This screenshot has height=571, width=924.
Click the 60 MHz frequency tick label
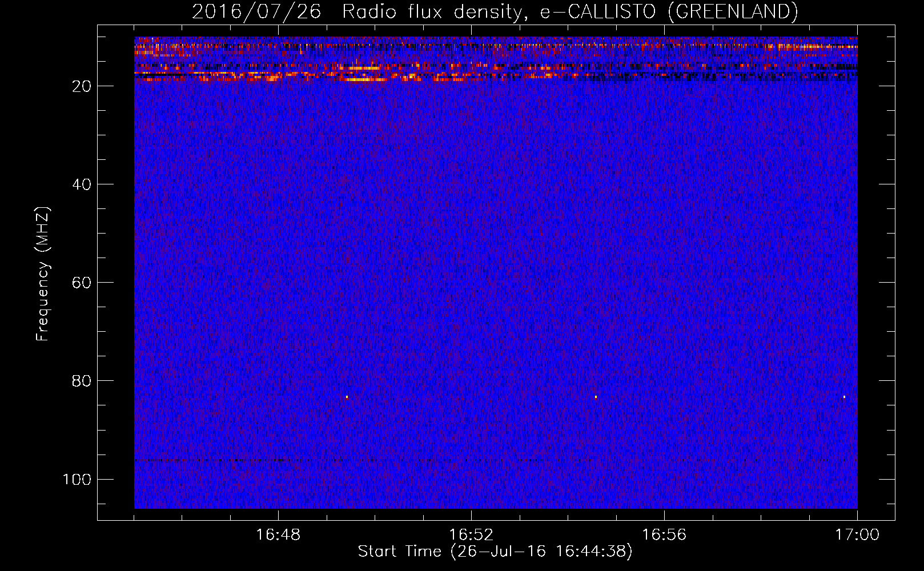pyautogui.click(x=82, y=283)
